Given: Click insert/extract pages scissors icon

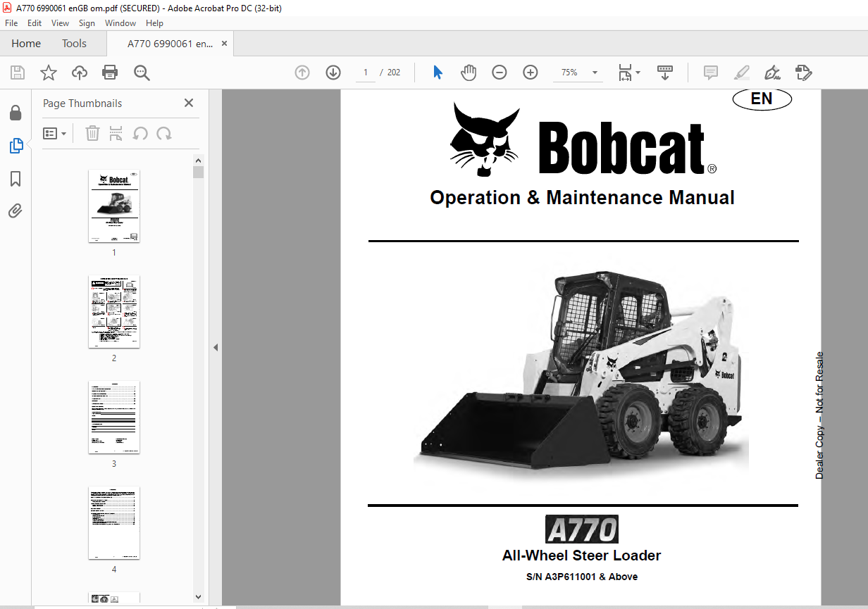Looking at the screenshot, I should click(116, 133).
